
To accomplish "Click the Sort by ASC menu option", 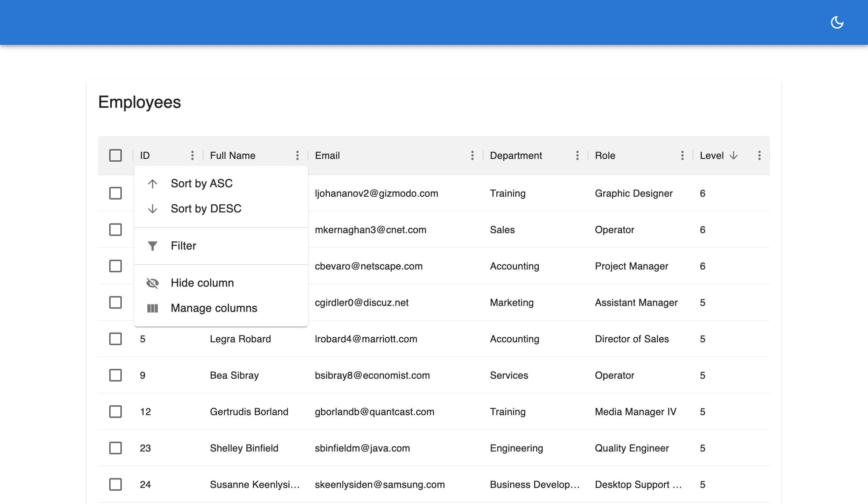I will (x=202, y=183).
